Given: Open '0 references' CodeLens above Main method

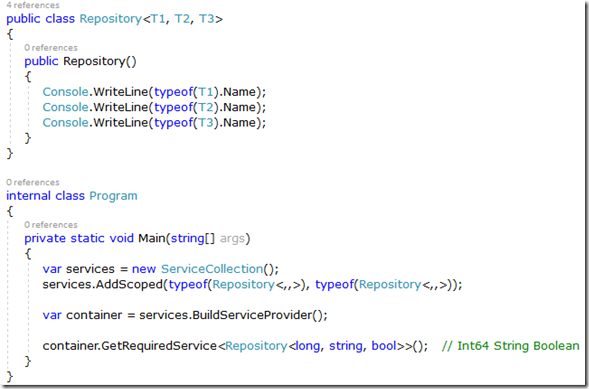Looking at the screenshot, I should 51,225.
